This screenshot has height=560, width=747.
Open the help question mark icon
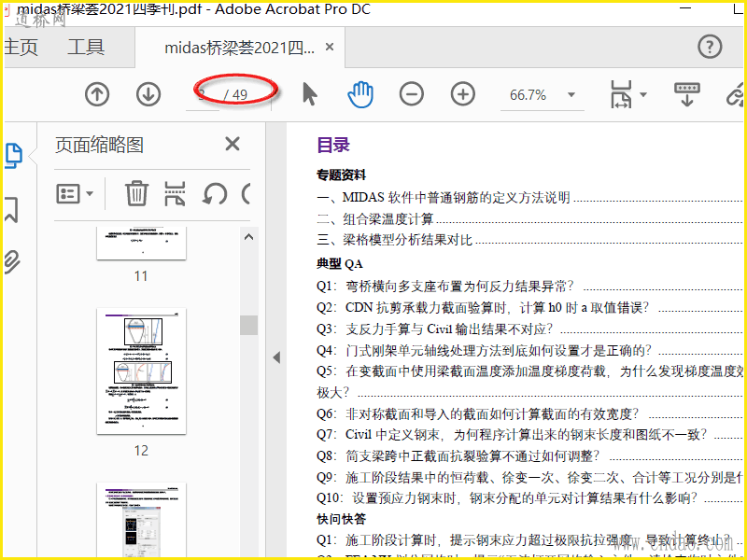tap(710, 47)
